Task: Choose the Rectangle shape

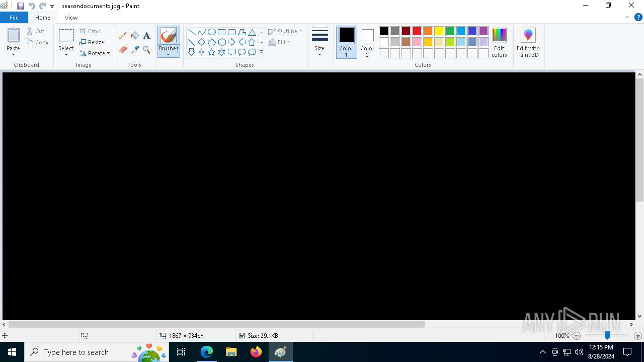Action: (221, 32)
